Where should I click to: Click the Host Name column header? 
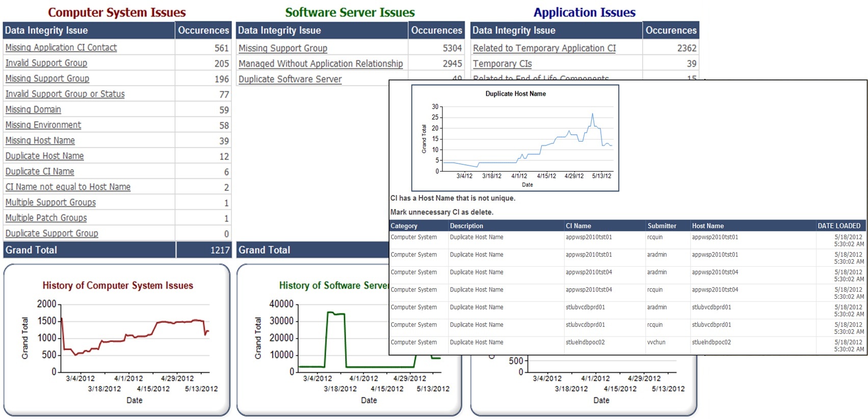pyautogui.click(x=707, y=226)
